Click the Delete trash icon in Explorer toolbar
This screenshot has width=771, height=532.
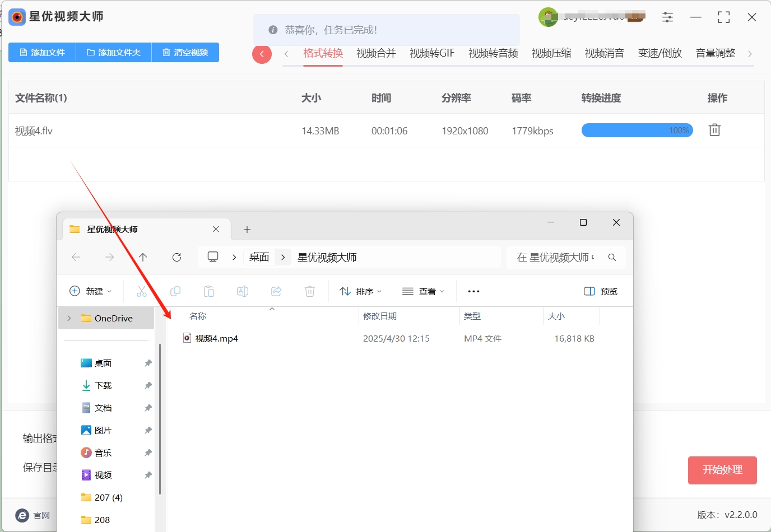pos(310,291)
